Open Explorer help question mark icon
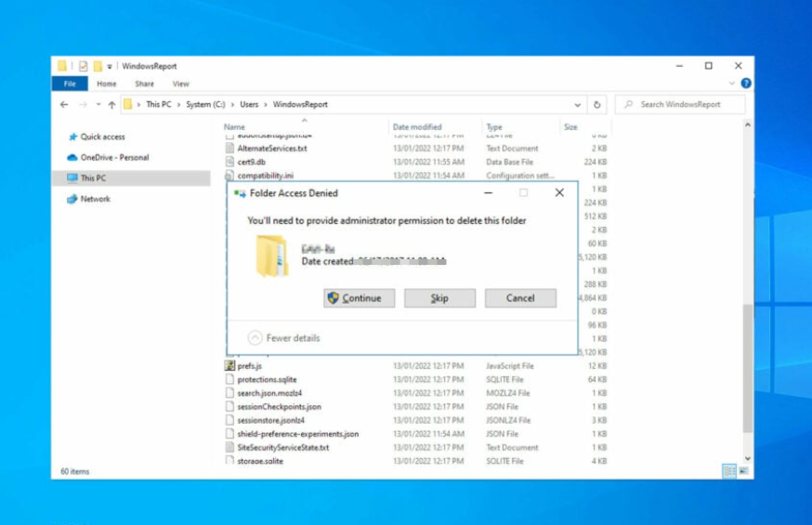 pyautogui.click(x=746, y=84)
